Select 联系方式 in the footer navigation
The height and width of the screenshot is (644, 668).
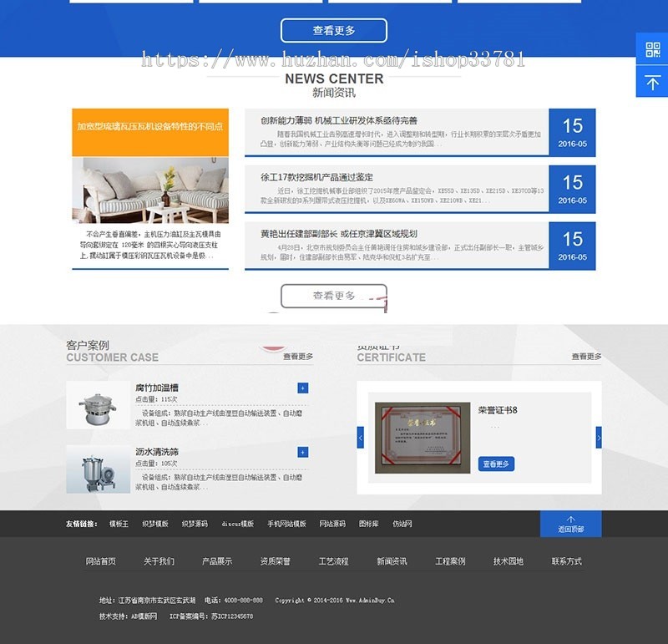(x=567, y=560)
